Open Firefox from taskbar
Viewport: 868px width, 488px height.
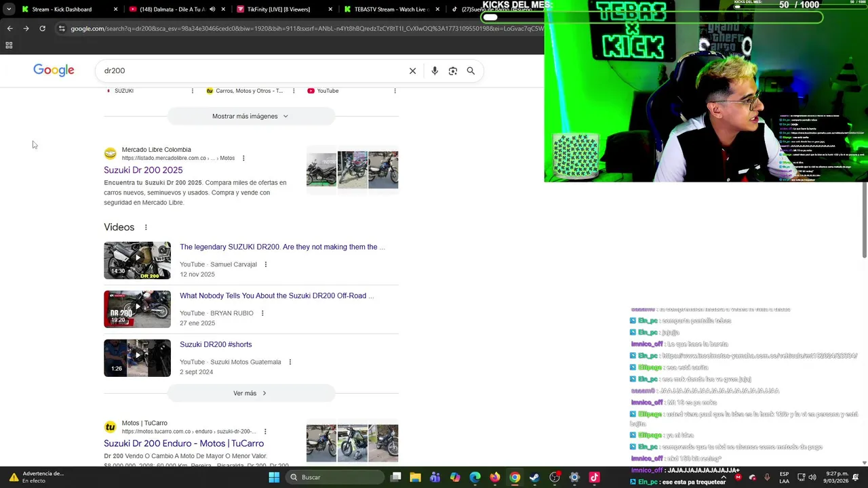[x=495, y=477]
